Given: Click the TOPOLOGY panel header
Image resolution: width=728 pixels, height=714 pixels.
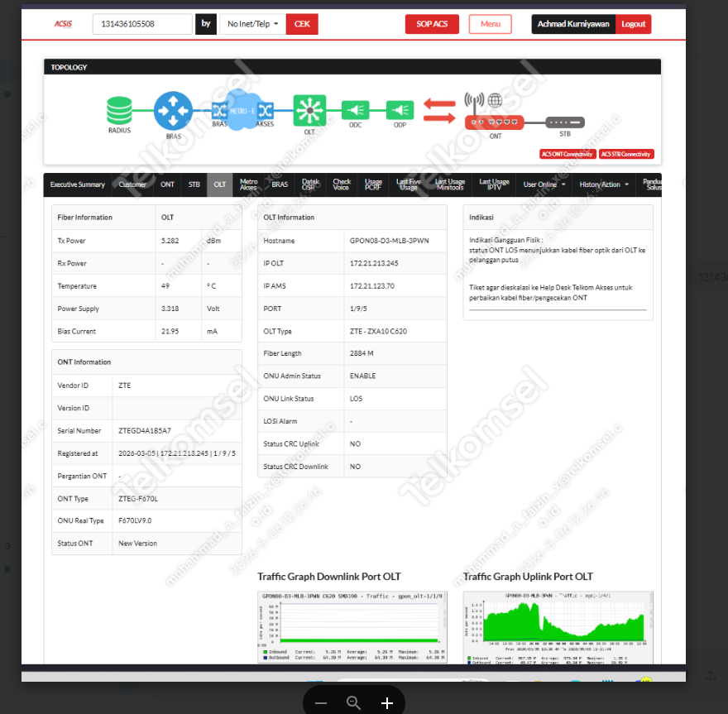Looking at the screenshot, I should (352, 67).
